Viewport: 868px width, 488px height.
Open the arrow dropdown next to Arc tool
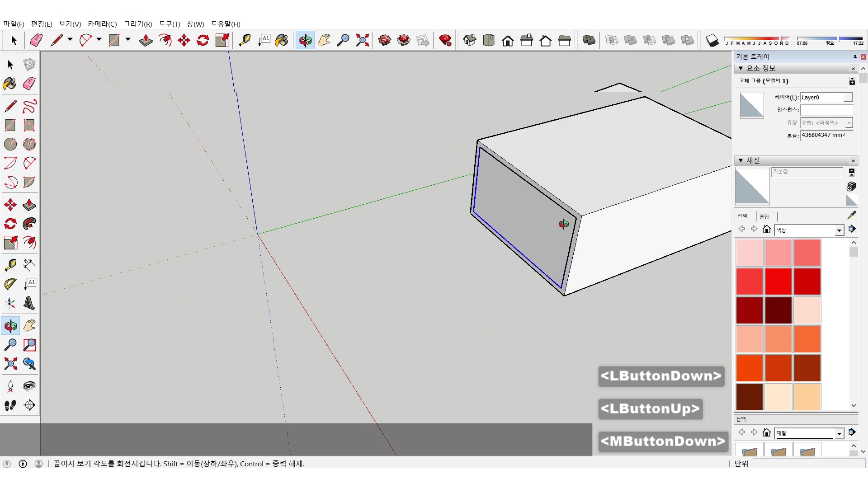tap(99, 40)
